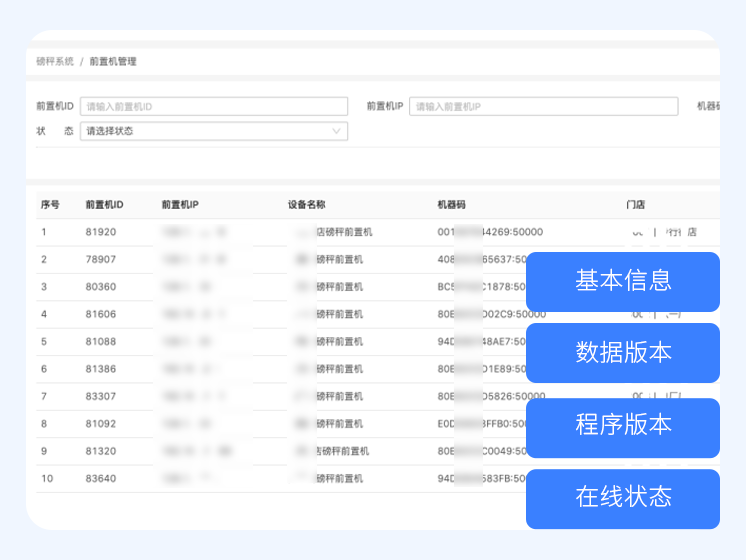This screenshot has width=746, height=560.
Task: Click the 门店 column header
Action: click(635, 205)
